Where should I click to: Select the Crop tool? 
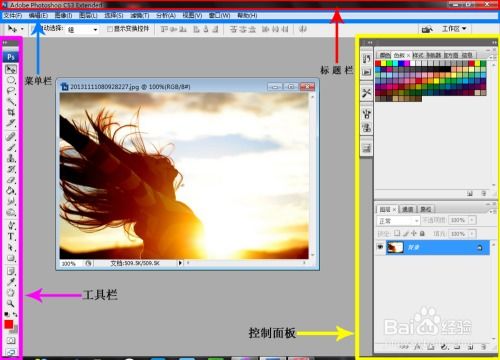(11, 112)
